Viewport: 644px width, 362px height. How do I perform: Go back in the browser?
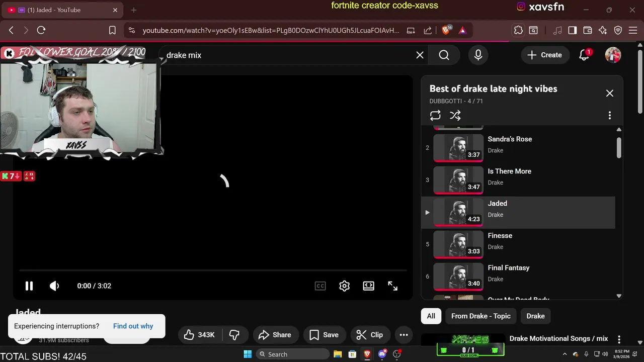11,30
